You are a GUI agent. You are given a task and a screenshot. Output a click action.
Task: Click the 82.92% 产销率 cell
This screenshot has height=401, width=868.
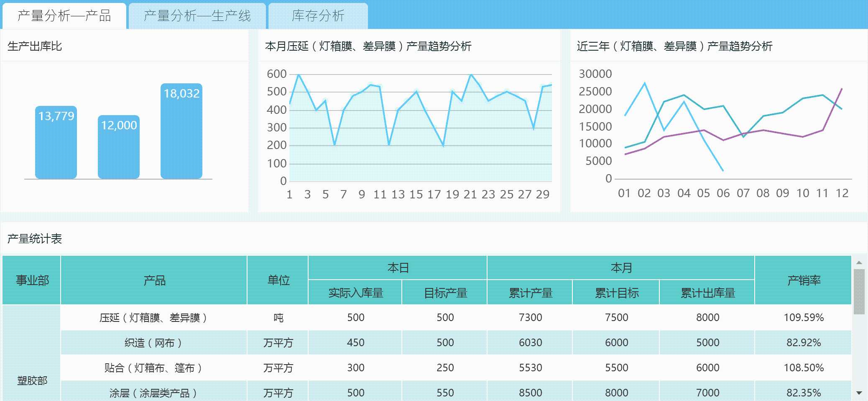click(803, 342)
